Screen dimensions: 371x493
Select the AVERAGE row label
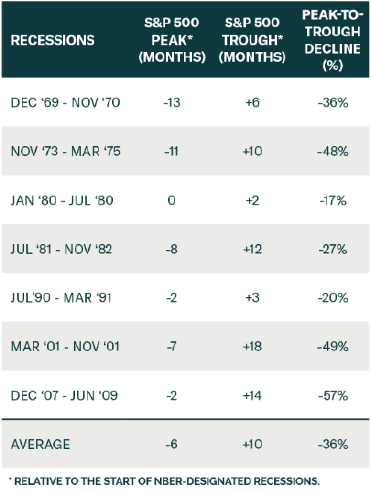coord(40,444)
